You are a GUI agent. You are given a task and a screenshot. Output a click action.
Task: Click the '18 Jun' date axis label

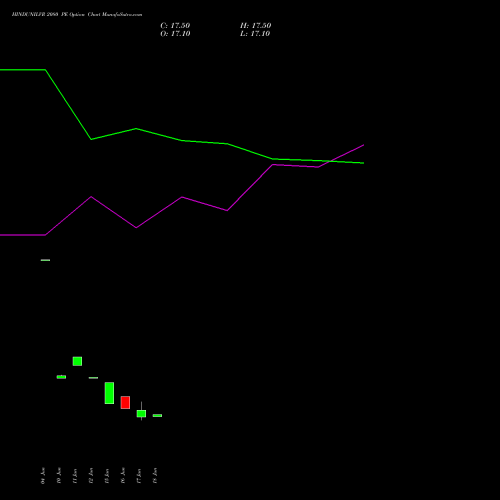click(155, 476)
